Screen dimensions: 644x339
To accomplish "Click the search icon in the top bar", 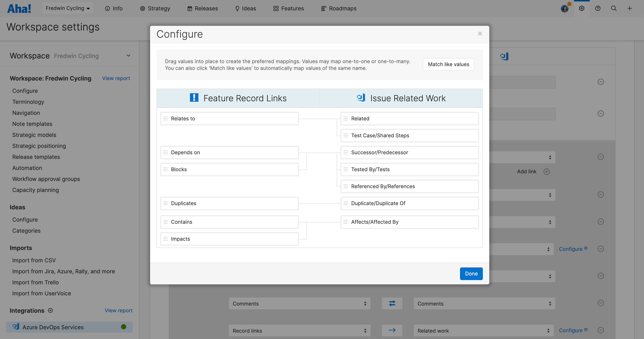I will [x=614, y=8].
